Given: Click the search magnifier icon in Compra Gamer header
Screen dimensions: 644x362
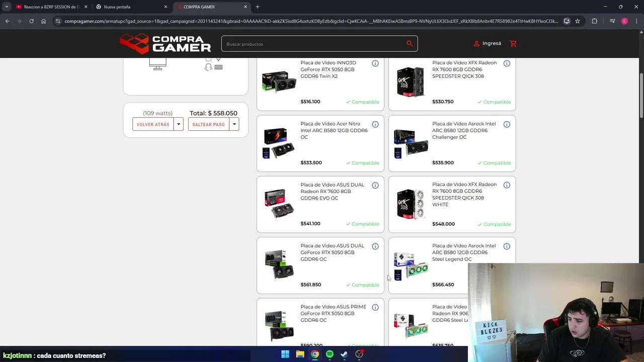Looking at the screenshot, I should (410, 44).
